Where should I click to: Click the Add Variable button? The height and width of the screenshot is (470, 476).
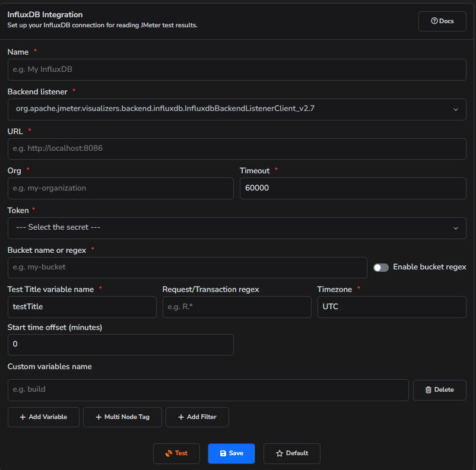43,417
